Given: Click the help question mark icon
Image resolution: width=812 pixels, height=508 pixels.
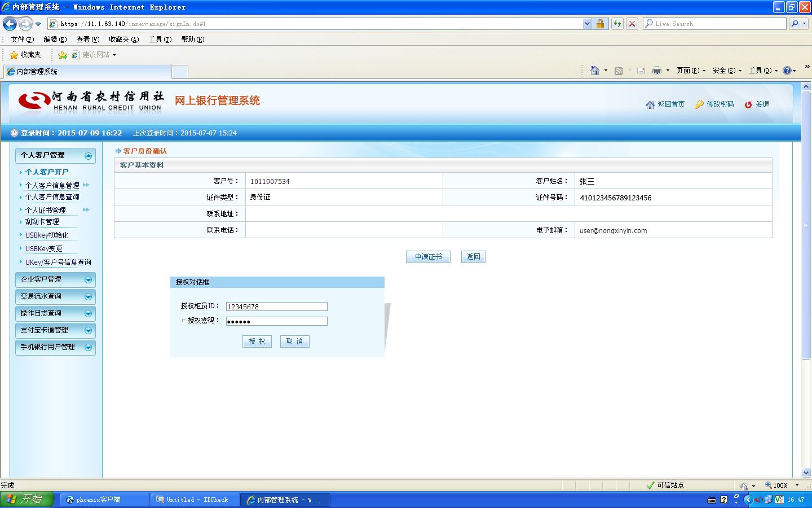Looking at the screenshot, I should [787, 71].
